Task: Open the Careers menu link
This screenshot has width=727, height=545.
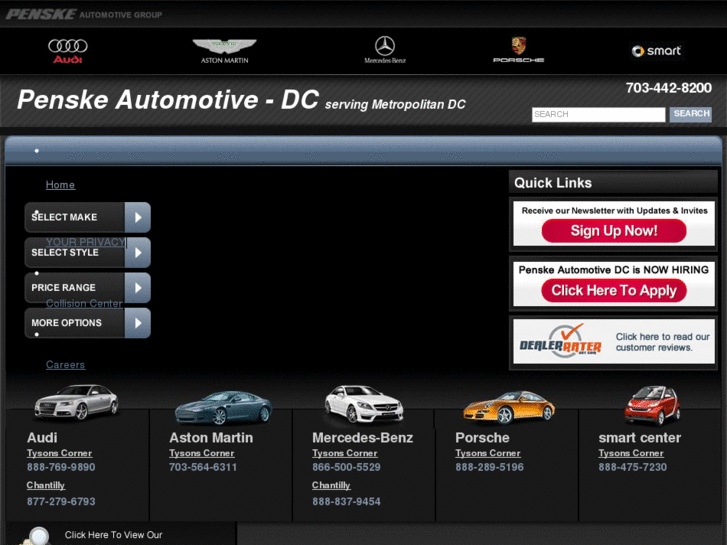Action: (65, 365)
